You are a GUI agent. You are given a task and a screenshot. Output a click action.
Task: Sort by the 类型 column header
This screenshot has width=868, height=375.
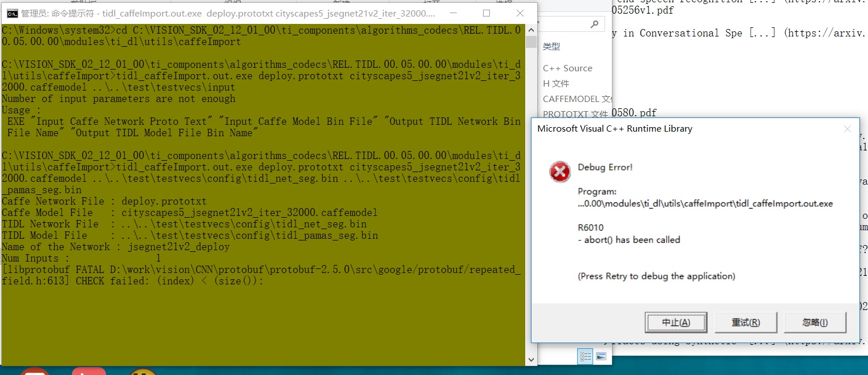[x=551, y=46]
